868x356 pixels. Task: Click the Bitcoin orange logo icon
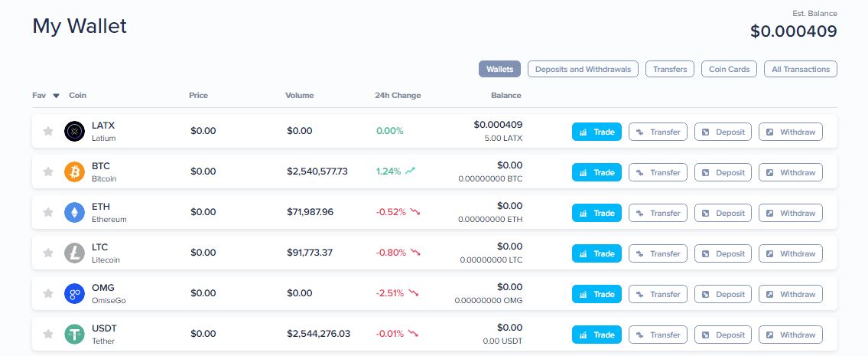click(x=74, y=172)
